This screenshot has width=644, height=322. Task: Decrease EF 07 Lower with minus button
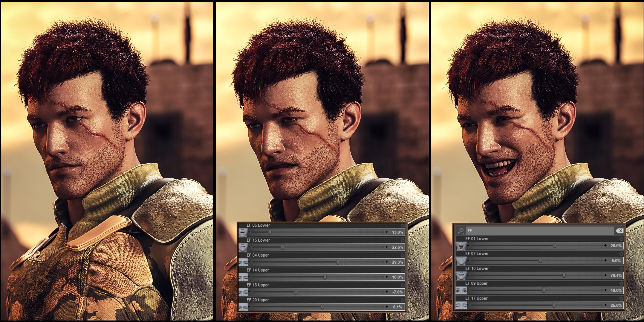point(468,261)
